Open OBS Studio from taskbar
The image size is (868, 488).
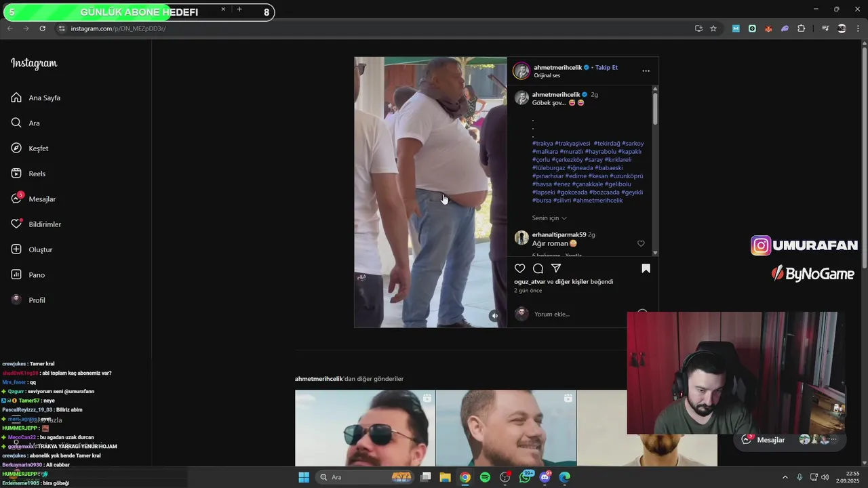coord(505,477)
